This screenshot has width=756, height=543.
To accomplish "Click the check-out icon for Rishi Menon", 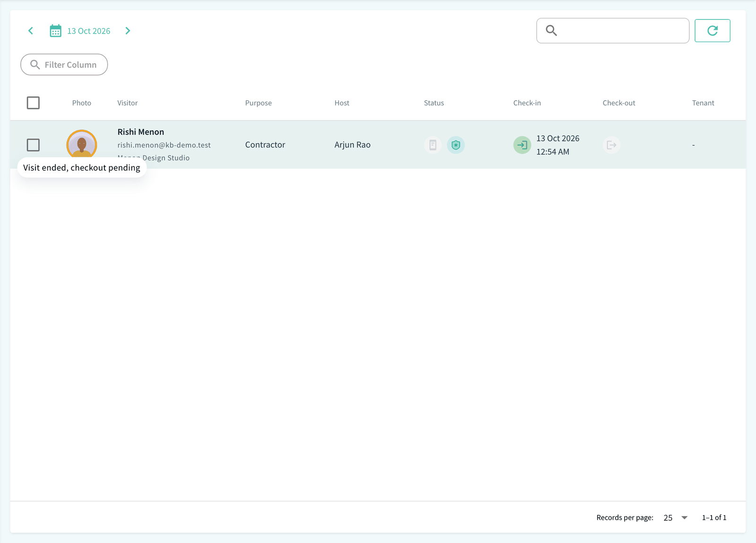I will pyautogui.click(x=611, y=145).
